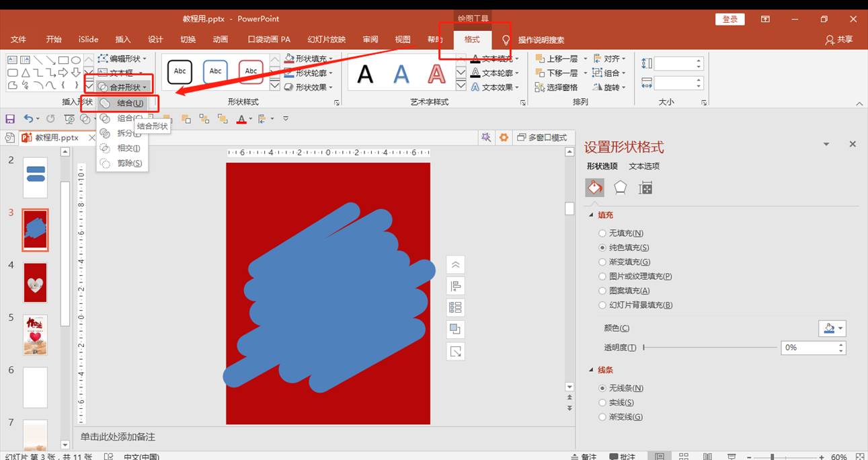Switch to the 插入 ribbon tab
Viewport: 868px width, 460px height.
123,40
